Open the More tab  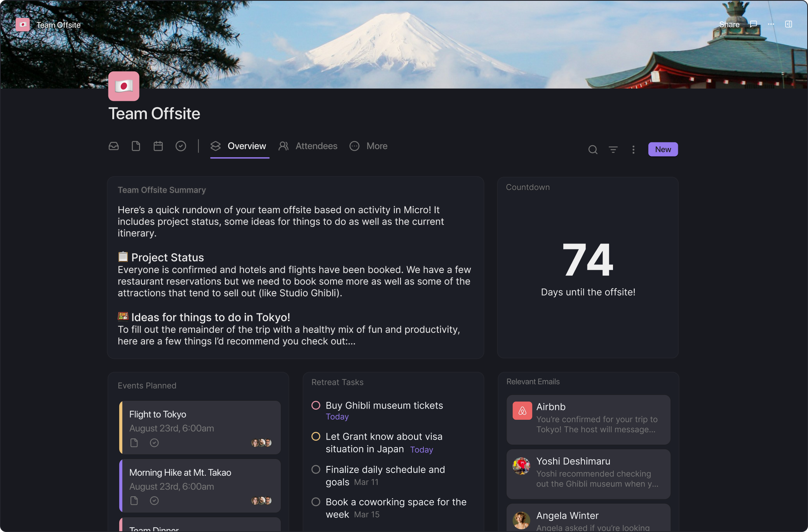tap(369, 146)
